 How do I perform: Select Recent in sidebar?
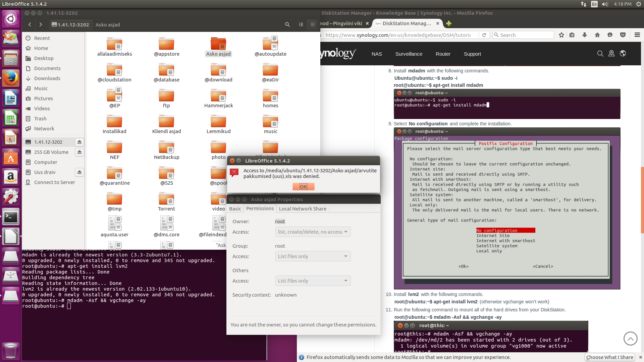point(42,38)
